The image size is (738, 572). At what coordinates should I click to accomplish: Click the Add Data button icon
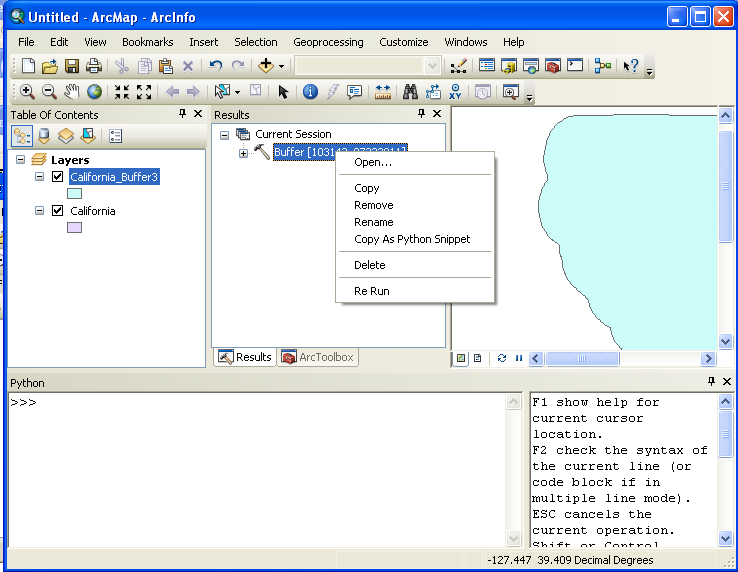click(x=265, y=66)
